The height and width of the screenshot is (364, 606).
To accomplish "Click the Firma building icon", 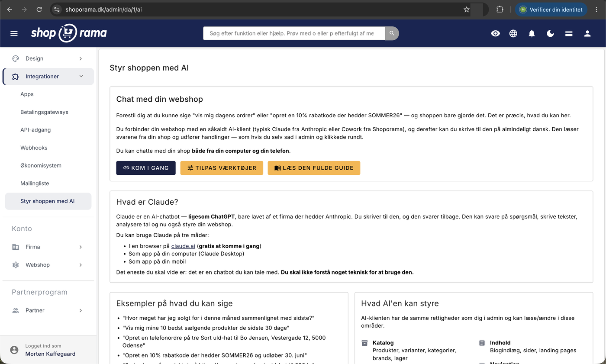I will point(16,247).
